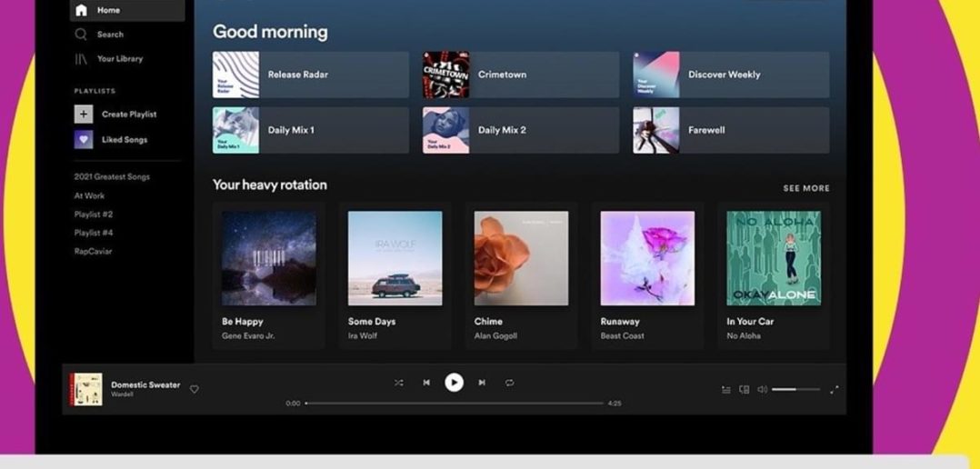Image resolution: width=980 pixels, height=469 pixels.
Task: Click the Liked Songs heart tile icon
Action: (84, 140)
